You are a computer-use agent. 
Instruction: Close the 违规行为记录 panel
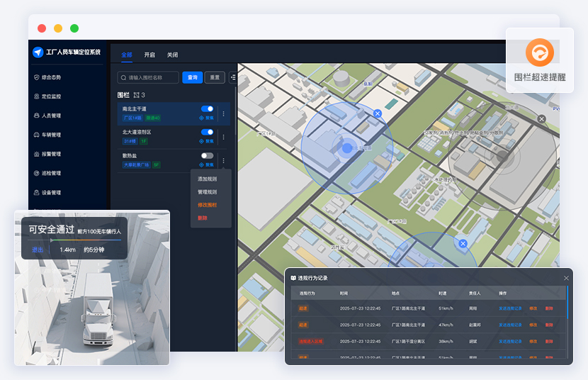[x=566, y=278]
